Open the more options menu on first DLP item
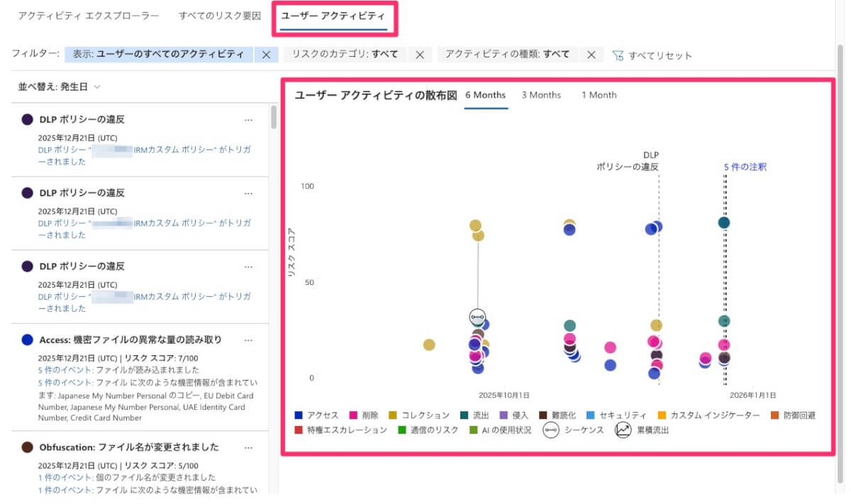851x504 pixels. pyautogui.click(x=248, y=120)
